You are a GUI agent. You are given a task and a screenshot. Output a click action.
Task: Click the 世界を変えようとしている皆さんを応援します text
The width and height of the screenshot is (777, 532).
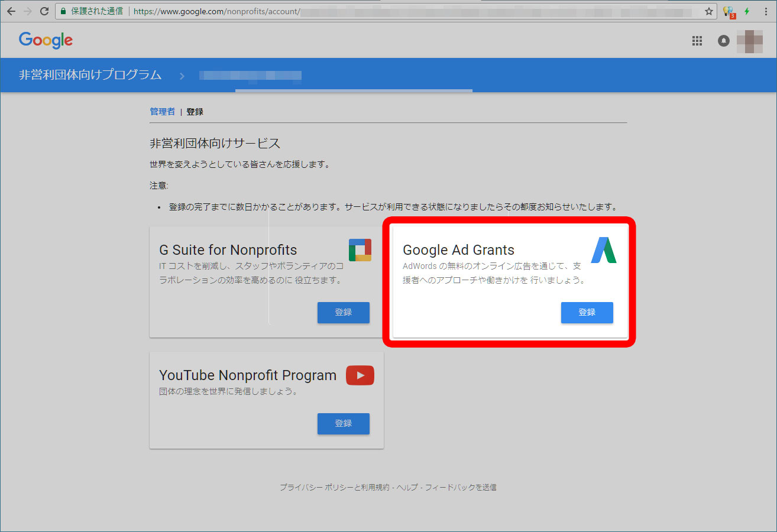(x=239, y=164)
